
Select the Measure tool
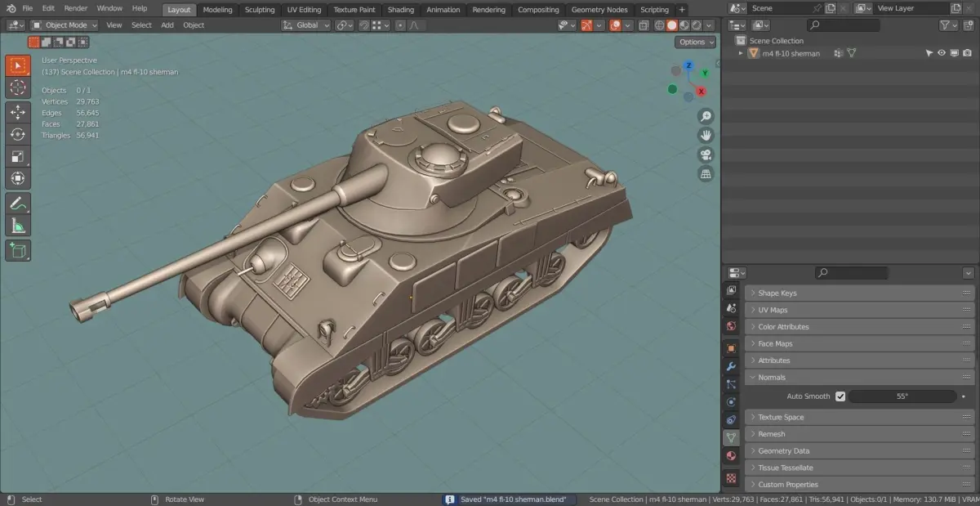18,226
